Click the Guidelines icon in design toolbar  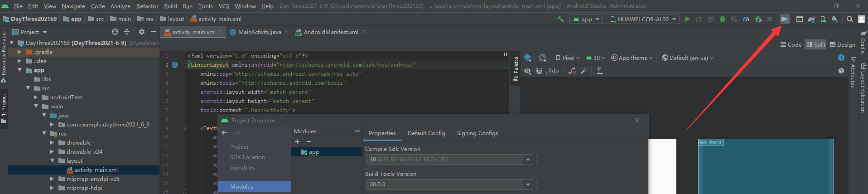(x=599, y=71)
